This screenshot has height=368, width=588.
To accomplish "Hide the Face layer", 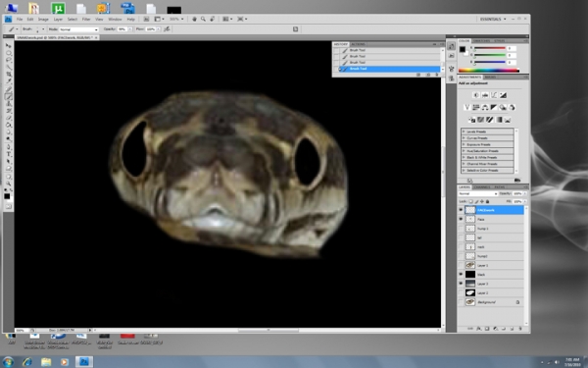I will (461, 219).
